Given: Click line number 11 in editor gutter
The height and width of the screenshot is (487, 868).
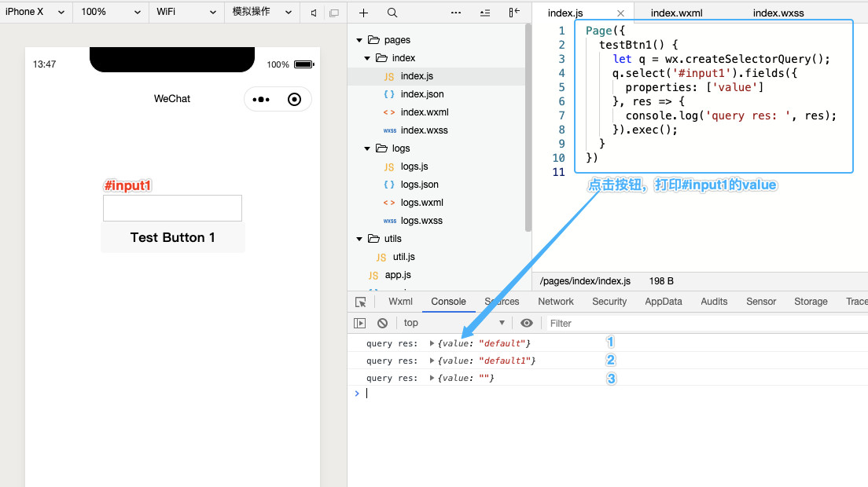Looking at the screenshot, I should [558, 173].
